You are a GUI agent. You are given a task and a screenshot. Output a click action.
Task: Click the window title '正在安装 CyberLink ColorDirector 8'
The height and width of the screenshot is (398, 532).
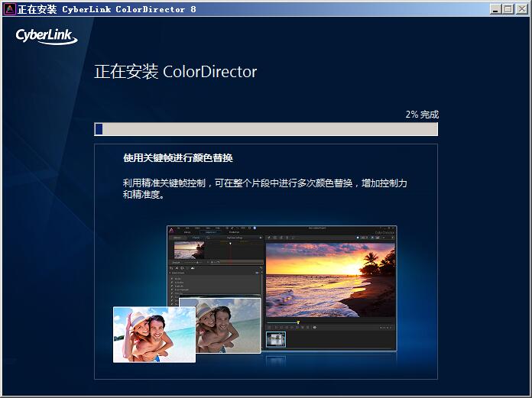pos(107,9)
